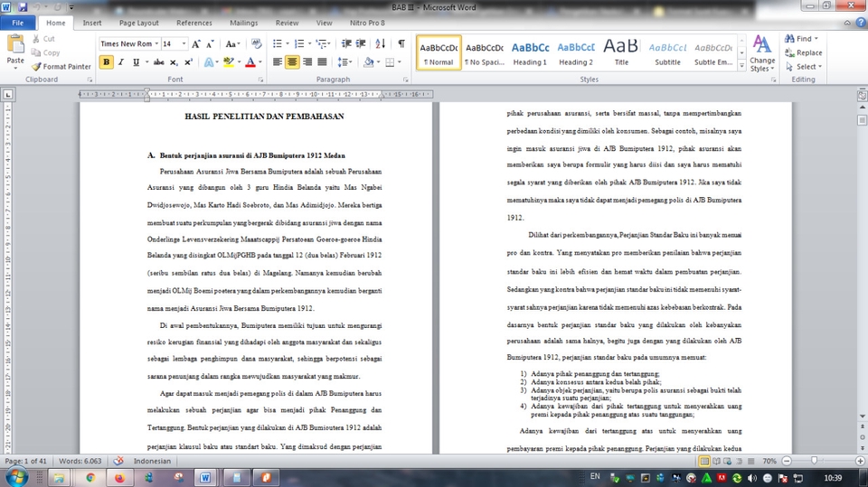
Task: Clear formatting with the eraser icon
Action: pos(256,43)
